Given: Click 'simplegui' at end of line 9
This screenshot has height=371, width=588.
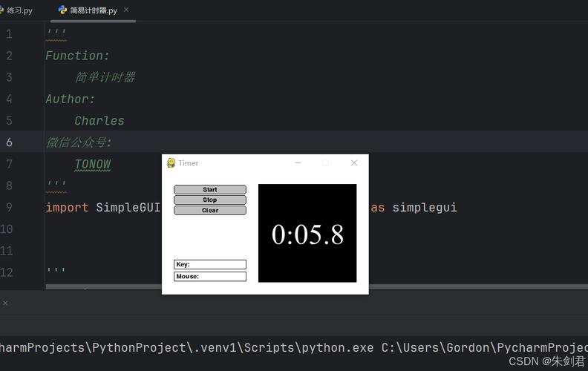Looking at the screenshot, I should pos(425,207).
